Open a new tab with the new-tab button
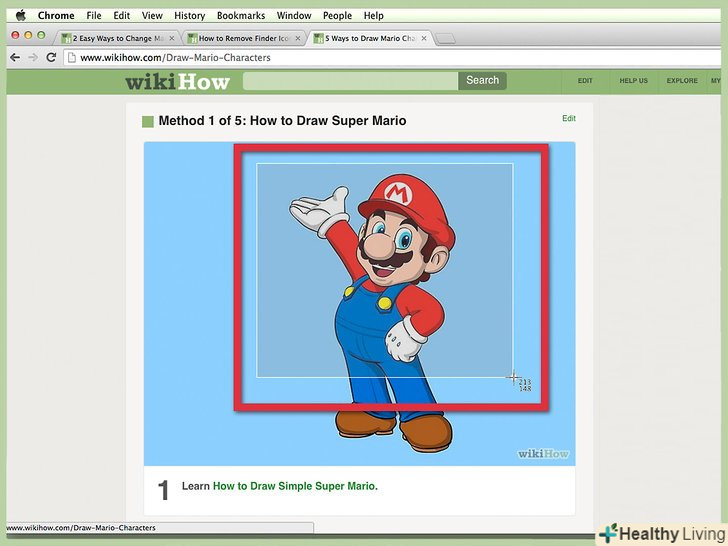This screenshot has width=728, height=546. [446, 39]
